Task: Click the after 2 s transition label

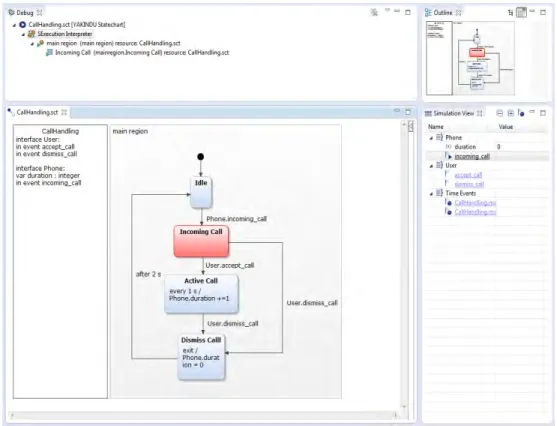Action: coord(148,274)
